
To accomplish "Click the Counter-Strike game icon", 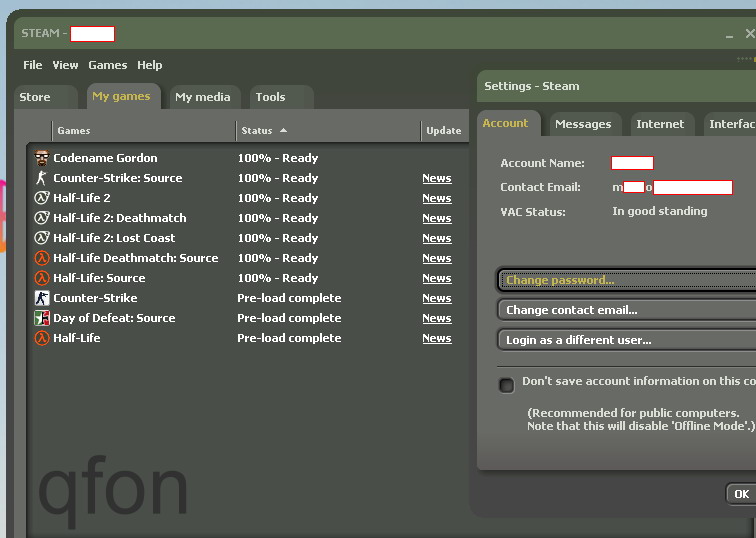I will (x=42, y=298).
